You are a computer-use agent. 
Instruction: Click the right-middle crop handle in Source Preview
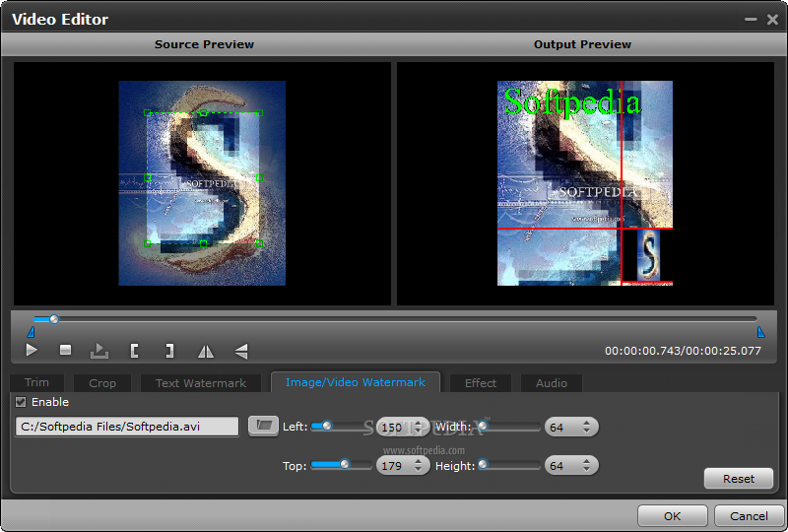coord(259,177)
